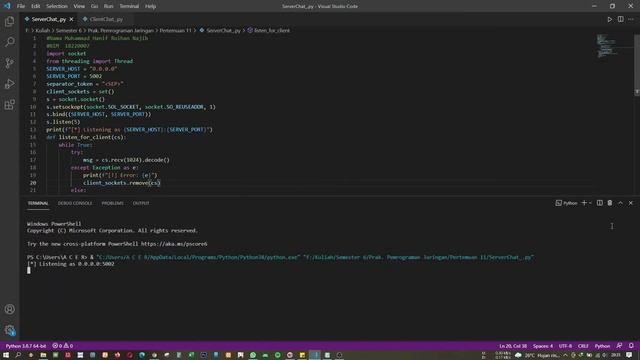Open the Accounts menu icon
640x360 pixels.
click(9, 309)
